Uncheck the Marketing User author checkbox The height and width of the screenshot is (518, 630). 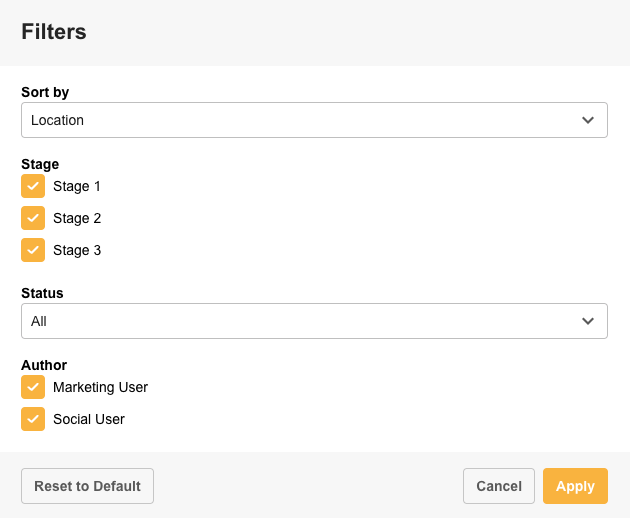point(33,387)
